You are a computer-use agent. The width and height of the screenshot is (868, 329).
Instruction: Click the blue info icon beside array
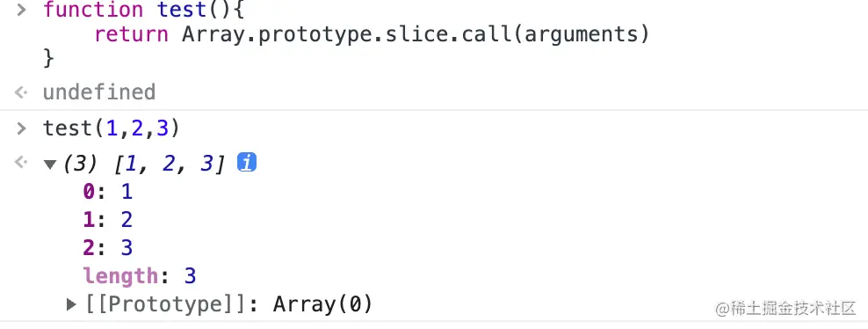click(246, 162)
